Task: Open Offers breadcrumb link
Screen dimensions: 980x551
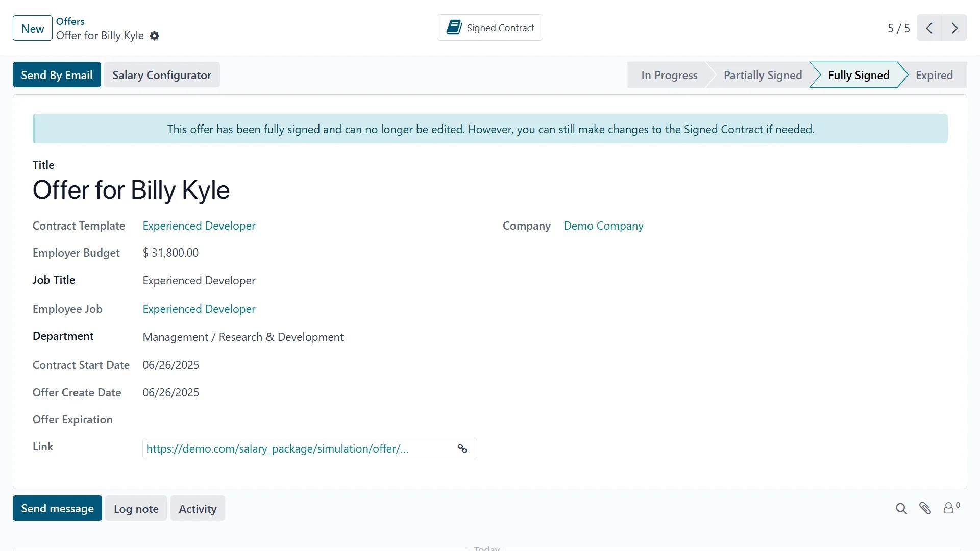Action: pos(70,21)
